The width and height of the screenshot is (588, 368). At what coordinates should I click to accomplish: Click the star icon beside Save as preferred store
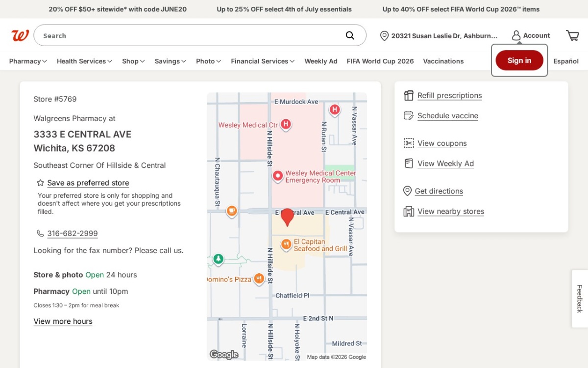tap(41, 183)
